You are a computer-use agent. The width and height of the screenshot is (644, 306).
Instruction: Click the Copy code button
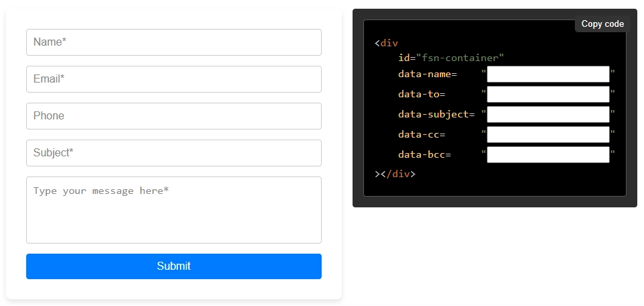602,24
